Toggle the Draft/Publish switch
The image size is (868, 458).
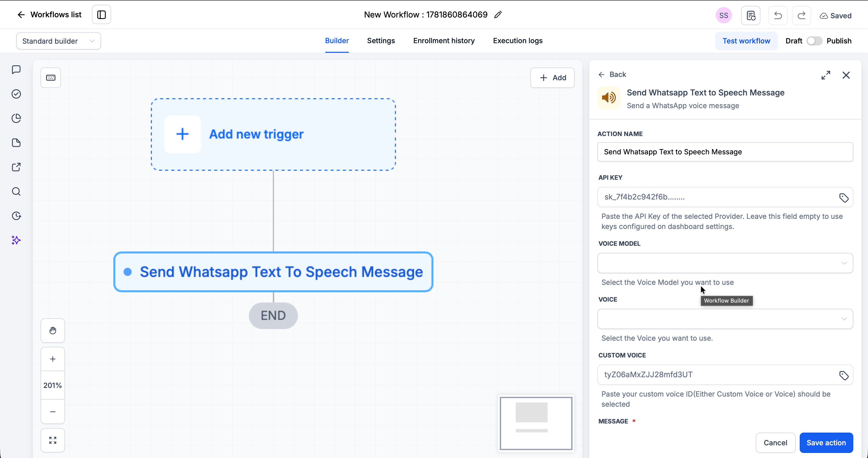[x=814, y=41]
